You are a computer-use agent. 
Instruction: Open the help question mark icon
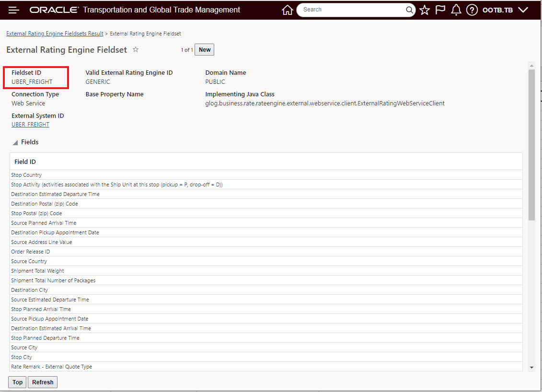(472, 10)
